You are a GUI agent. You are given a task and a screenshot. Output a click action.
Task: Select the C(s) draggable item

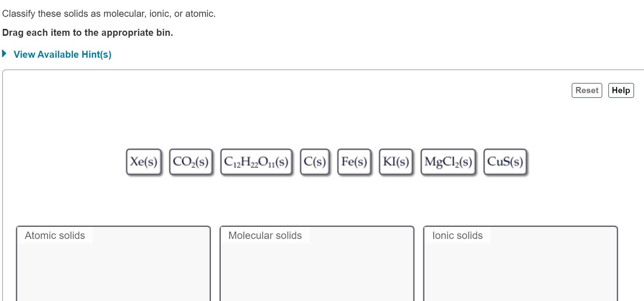click(x=315, y=161)
